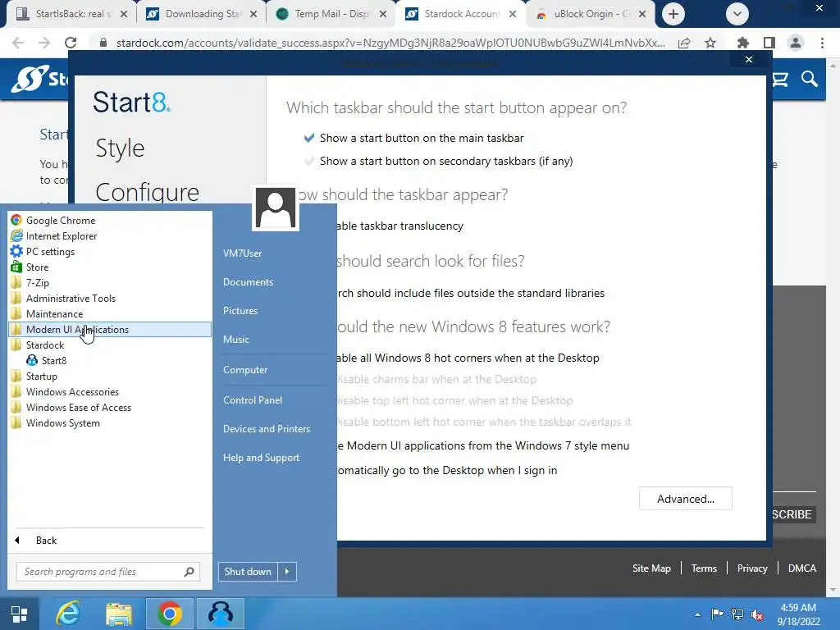Click Chrome address bar URL
840x630 pixels.
tap(390, 43)
